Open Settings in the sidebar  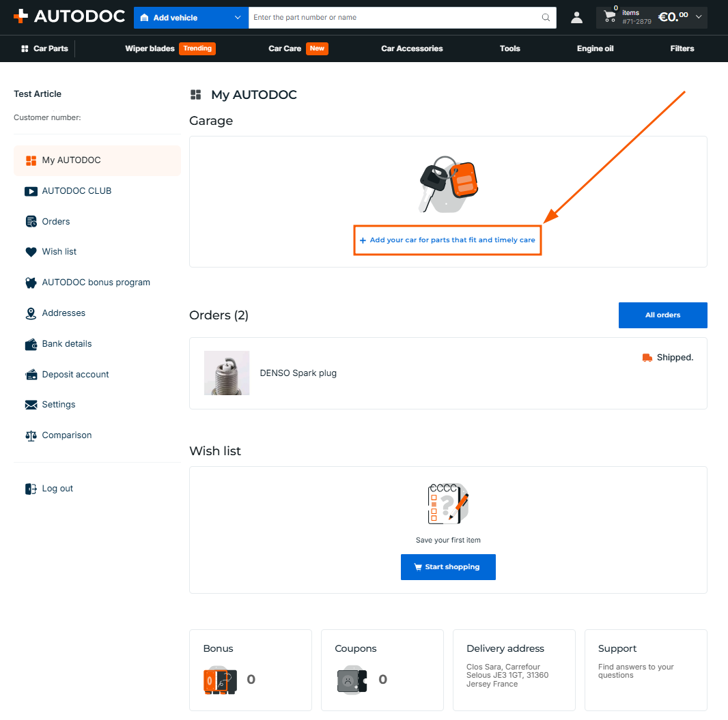click(59, 405)
